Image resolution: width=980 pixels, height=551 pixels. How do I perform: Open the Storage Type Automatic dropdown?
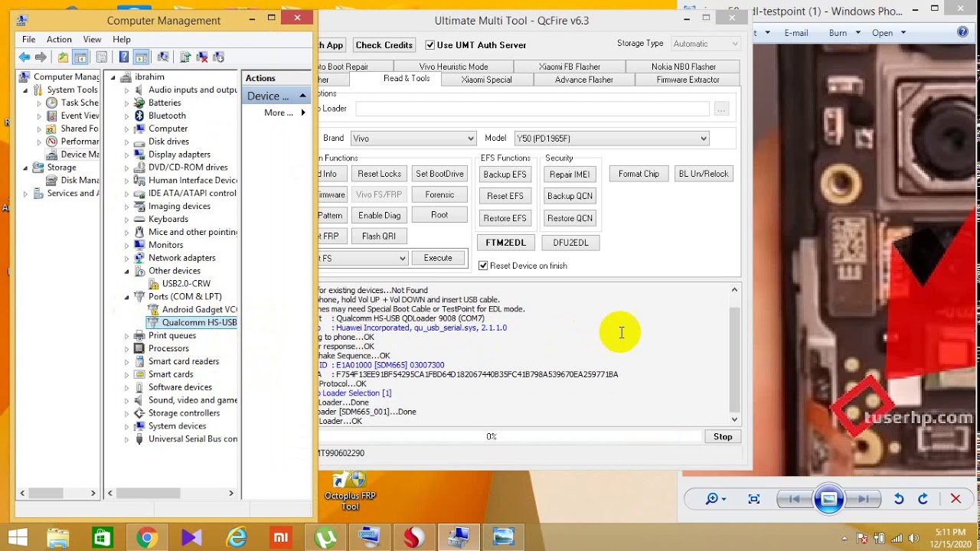click(705, 44)
